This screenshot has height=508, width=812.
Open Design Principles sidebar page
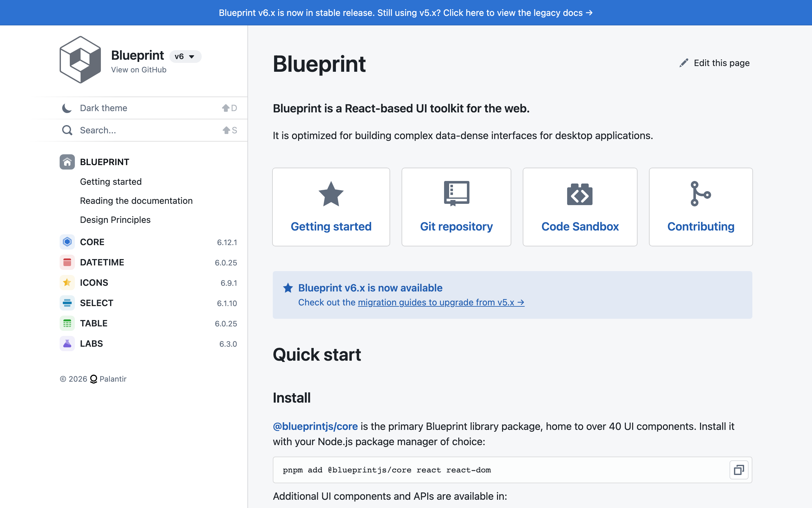115,220
